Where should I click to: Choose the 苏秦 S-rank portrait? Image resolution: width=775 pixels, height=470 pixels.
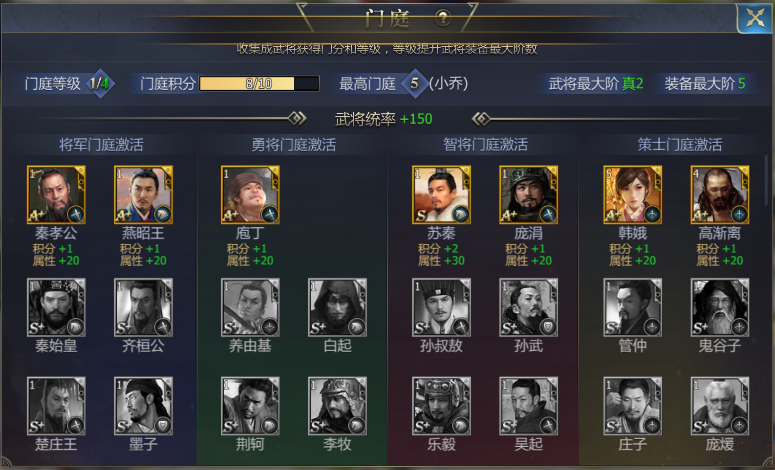(x=441, y=195)
